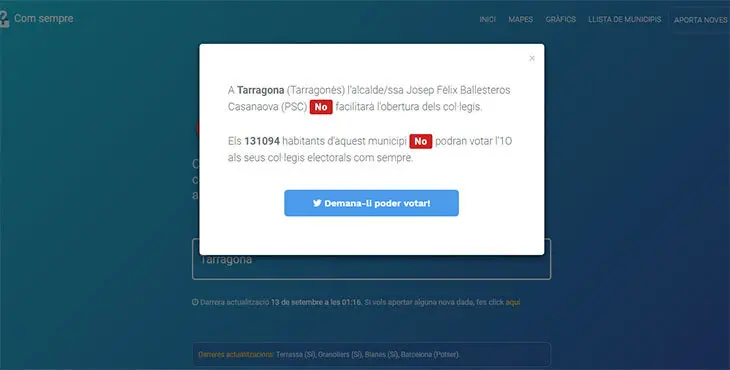Go to the GRÀFICS page
730x370 pixels.
point(561,20)
